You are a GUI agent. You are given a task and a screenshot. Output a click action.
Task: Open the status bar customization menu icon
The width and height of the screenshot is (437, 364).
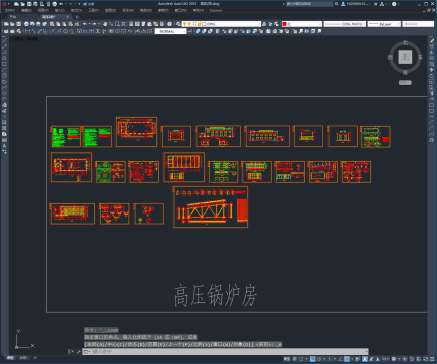pyautogui.click(x=432, y=359)
